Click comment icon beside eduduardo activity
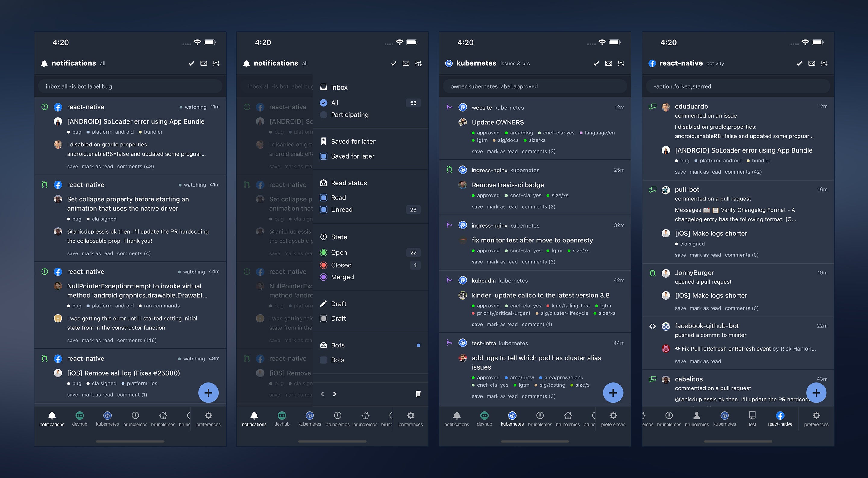 (652, 106)
